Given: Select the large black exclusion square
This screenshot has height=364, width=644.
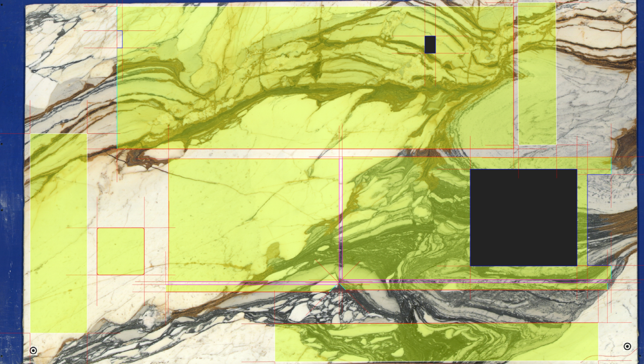Looking at the screenshot, I should coord(523,218).
